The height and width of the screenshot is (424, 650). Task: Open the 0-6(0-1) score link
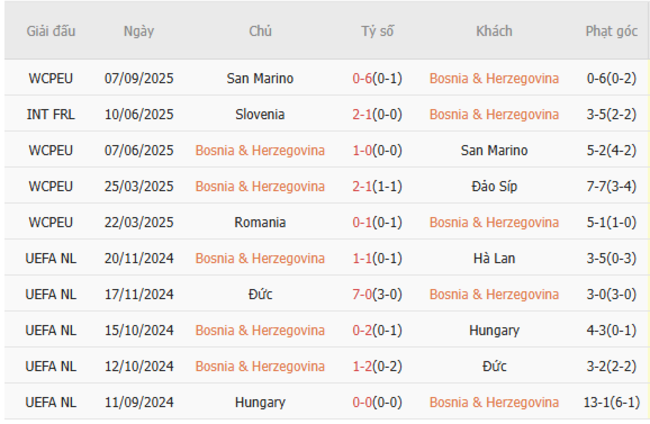pos(377,78)
